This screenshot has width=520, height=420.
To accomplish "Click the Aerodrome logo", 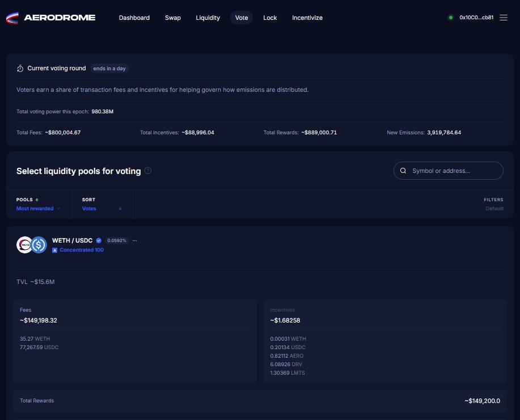I will click(50, 18).
